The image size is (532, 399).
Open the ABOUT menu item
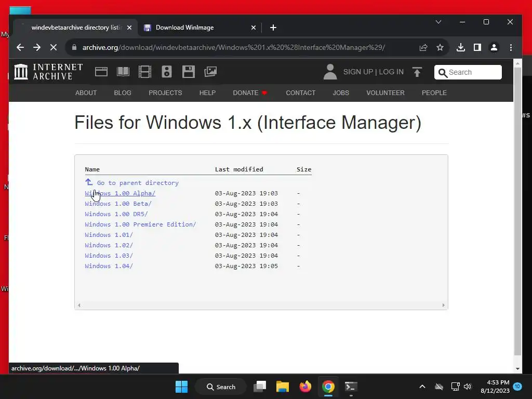(86, 92)
